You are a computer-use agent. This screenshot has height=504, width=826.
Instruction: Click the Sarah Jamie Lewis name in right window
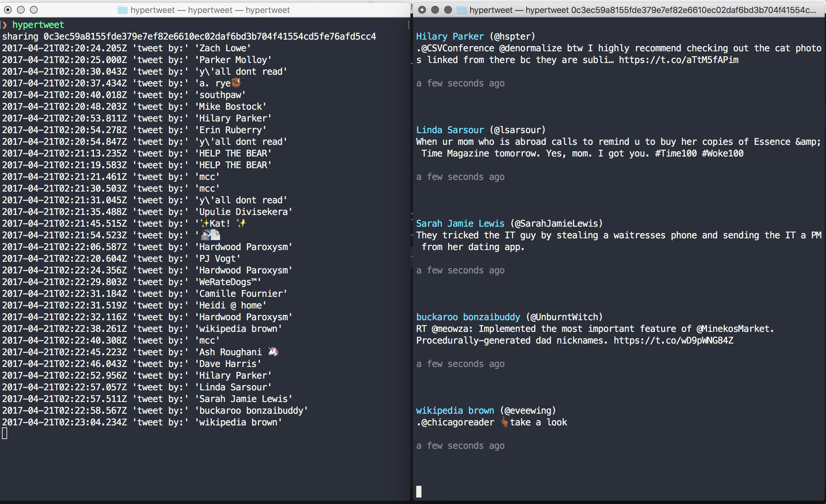(460, 223)
